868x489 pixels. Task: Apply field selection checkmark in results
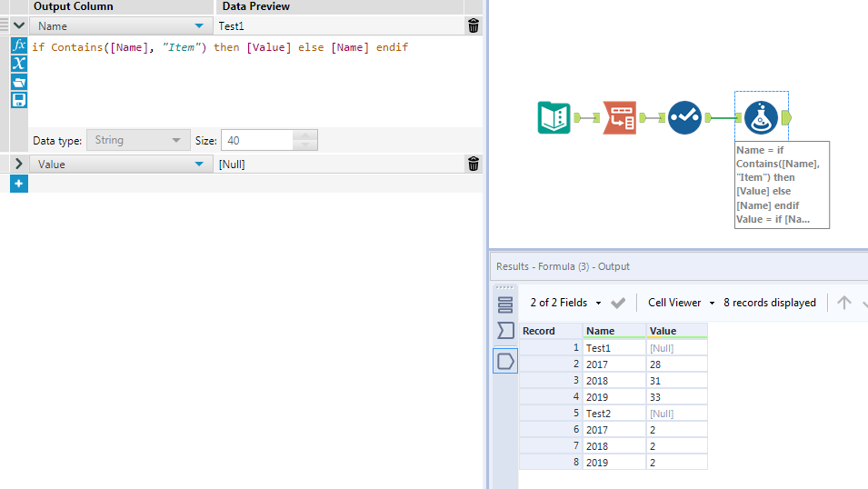click(x=618, y=303)
